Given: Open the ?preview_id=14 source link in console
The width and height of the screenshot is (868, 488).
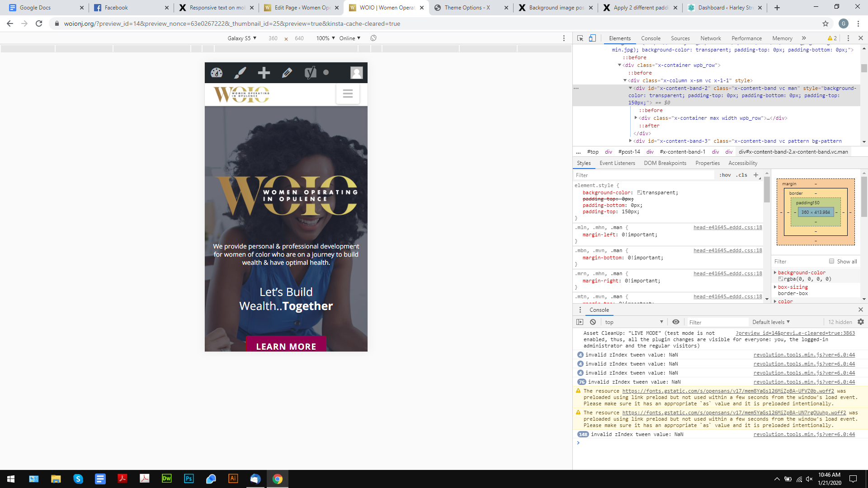Looking at the screenshot, I should pos(795,333).
